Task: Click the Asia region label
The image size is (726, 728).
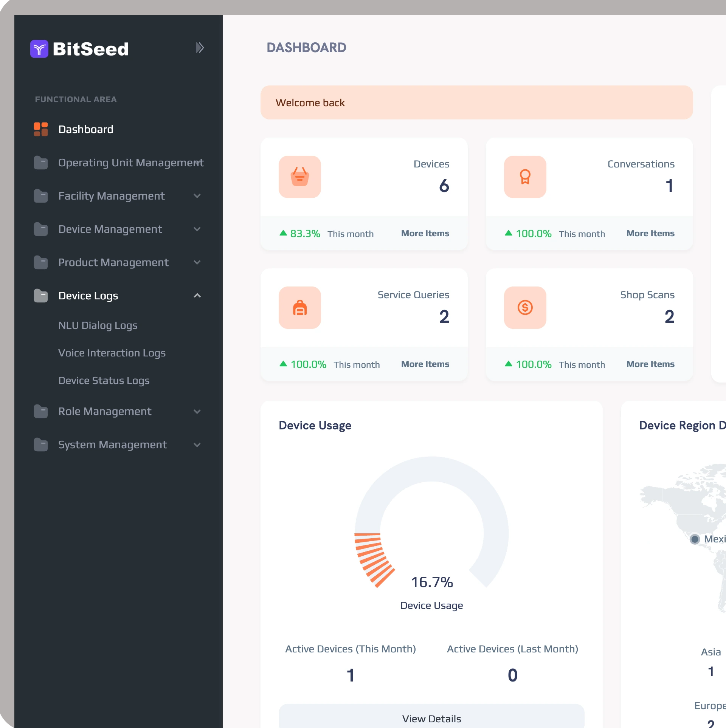Action: coord(711,652)
